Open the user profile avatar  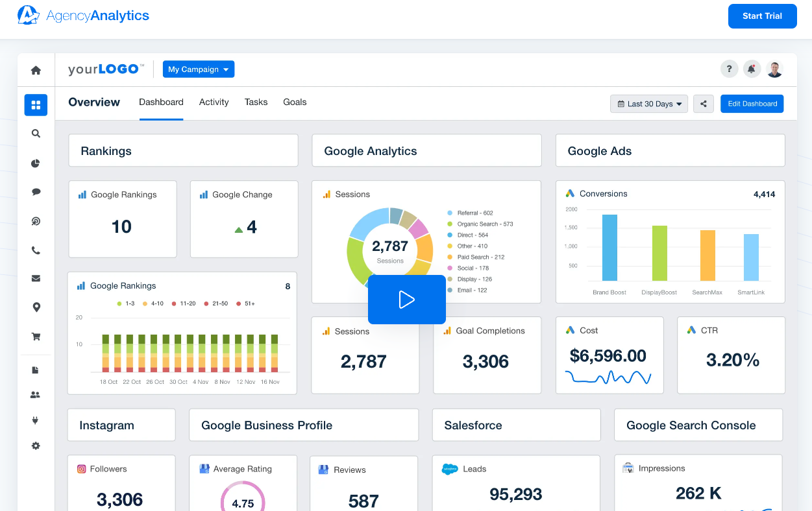click(x=774, y=69)
